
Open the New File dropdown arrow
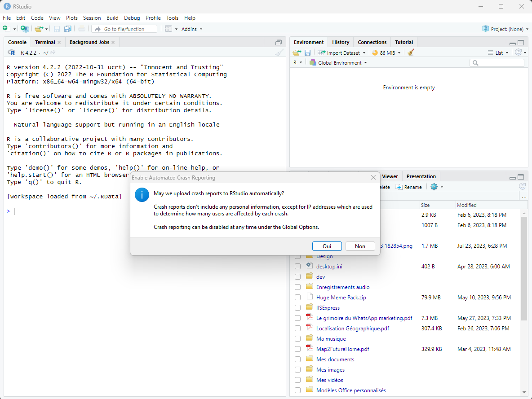pos(14,29)
